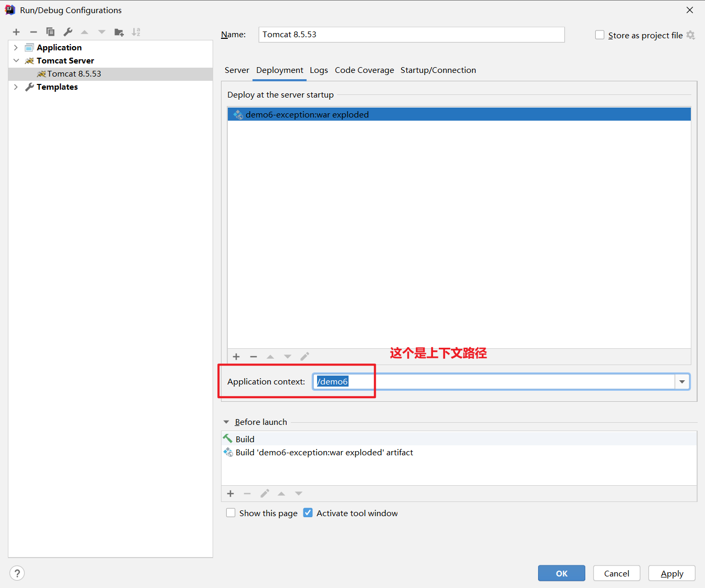Click the Templates wrench icon in tree
Image resolution: width=705 pixels, height=588 pixels.
click(29, 87)
